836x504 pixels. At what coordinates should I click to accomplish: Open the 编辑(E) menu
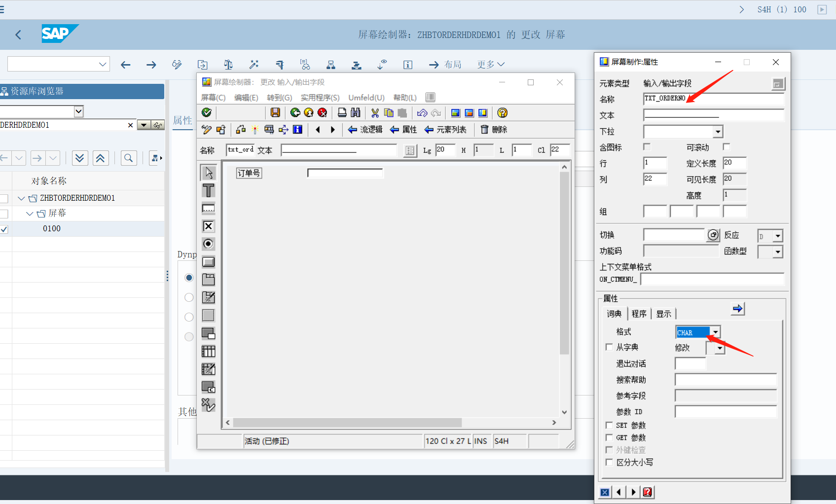click(x=246, y=98)
